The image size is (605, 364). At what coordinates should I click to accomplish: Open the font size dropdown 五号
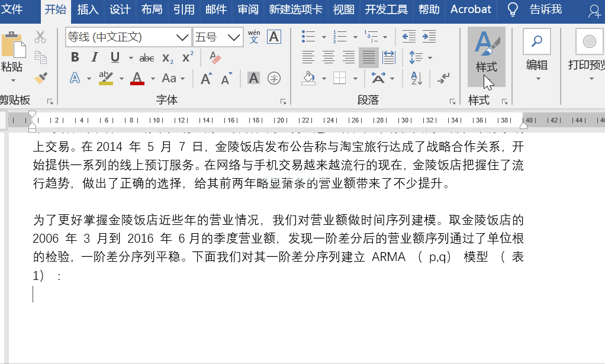[218, 37]
